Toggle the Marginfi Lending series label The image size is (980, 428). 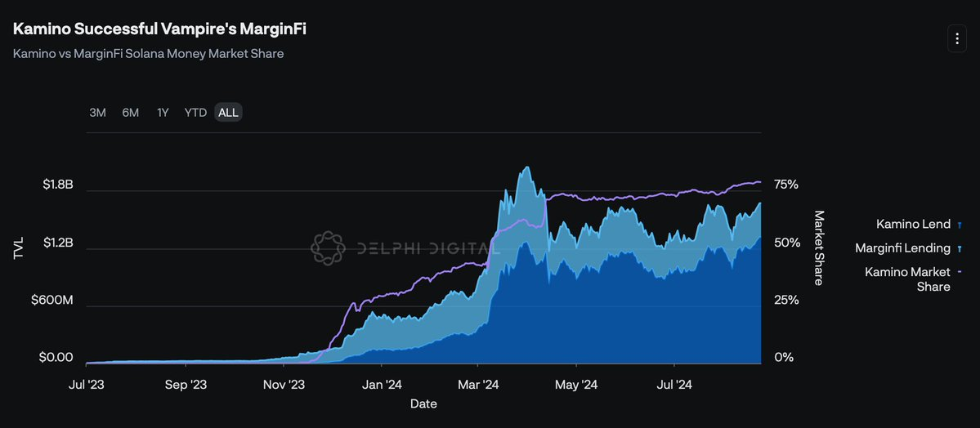pos(902,247)
